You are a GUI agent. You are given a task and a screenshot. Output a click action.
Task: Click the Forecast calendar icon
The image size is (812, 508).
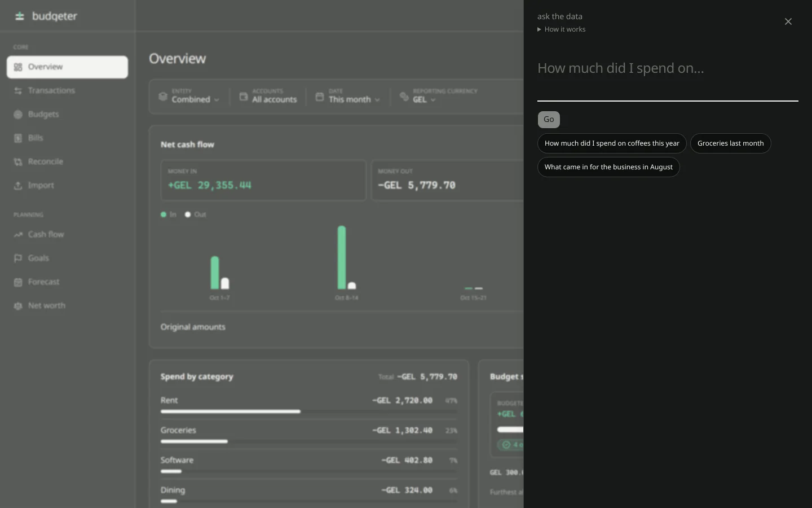18,282
